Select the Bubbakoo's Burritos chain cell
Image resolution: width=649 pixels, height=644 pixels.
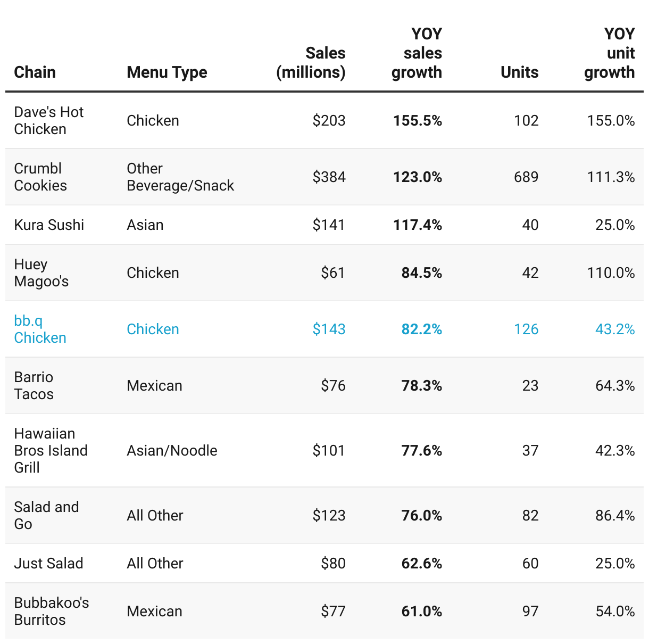tap(51, 611)
